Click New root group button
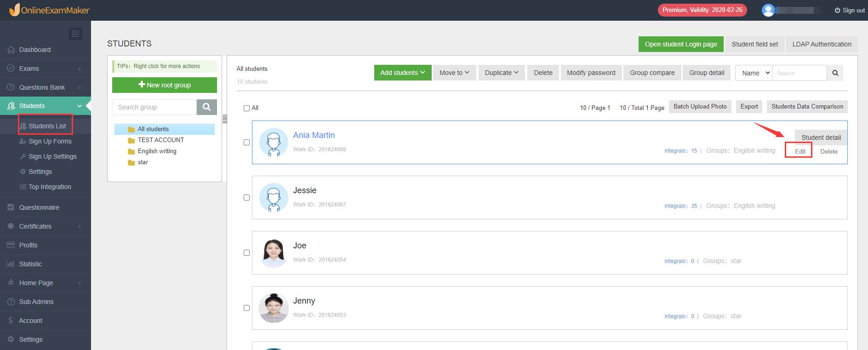 (x=165, y=85)
